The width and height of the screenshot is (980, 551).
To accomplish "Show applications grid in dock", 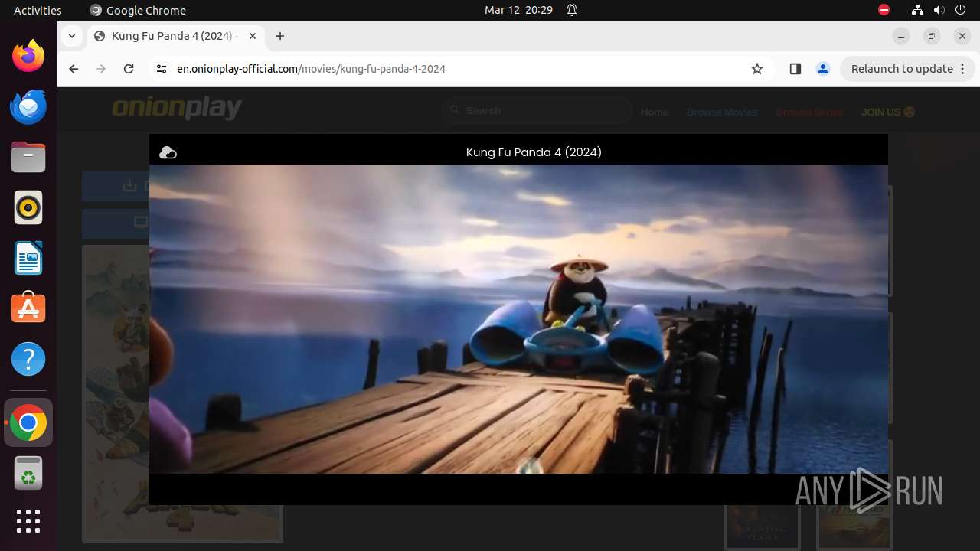I will [28, 521].
